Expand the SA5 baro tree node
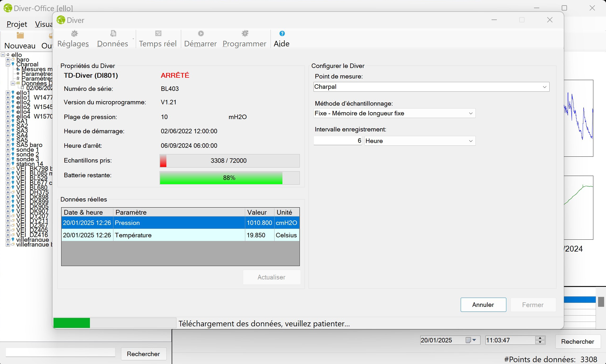 coord(8,145)
